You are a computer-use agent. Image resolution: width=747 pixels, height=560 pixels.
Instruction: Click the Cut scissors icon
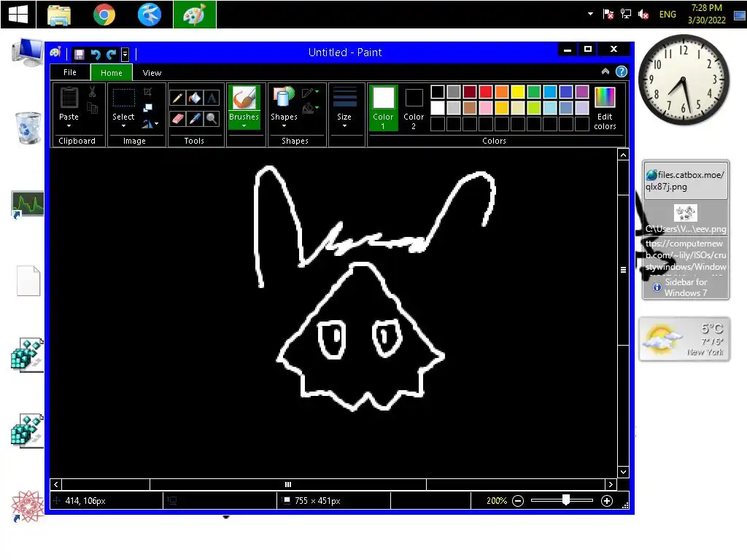(x=93, y=92)
